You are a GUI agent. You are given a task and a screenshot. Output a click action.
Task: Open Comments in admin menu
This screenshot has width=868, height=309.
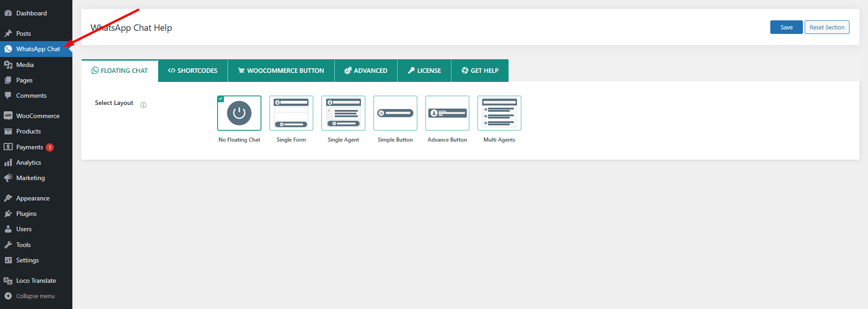pos(36,95)
